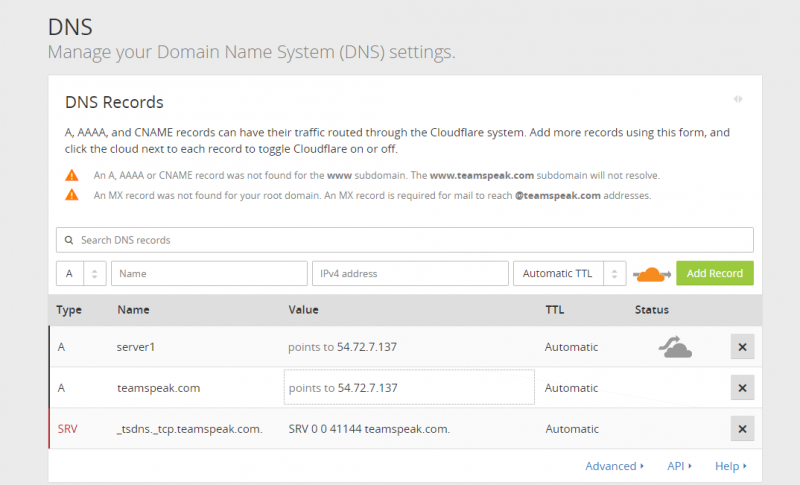
Task: Click the Type column header
Action: click(69, 310)
